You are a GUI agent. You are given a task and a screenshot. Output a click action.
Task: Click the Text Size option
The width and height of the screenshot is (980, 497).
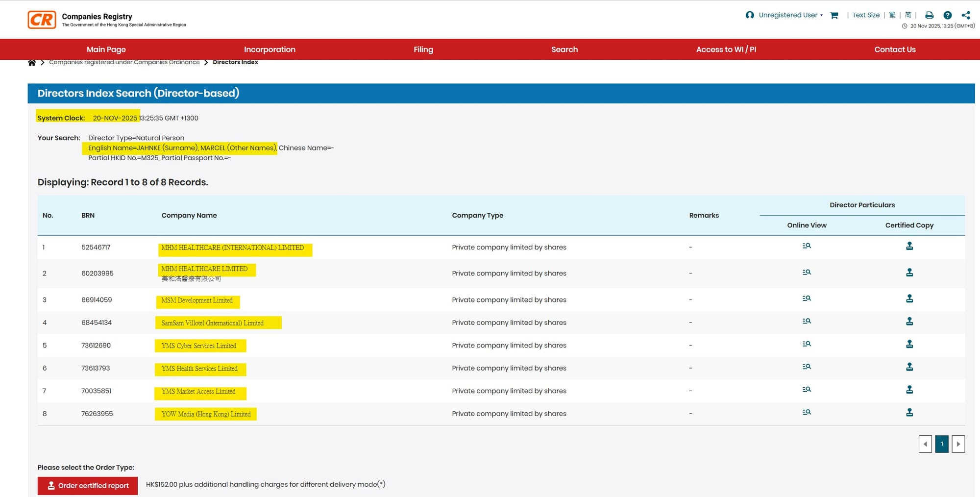[865, 15]
